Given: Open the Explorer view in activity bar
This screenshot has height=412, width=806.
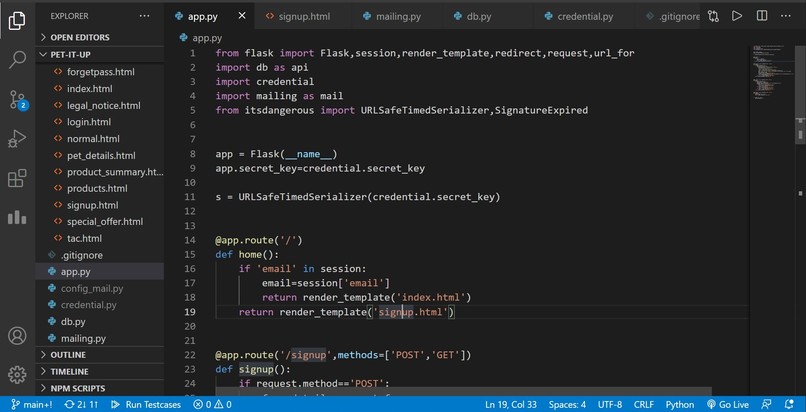Looking at the screenshot, I should tap(17, 21).
